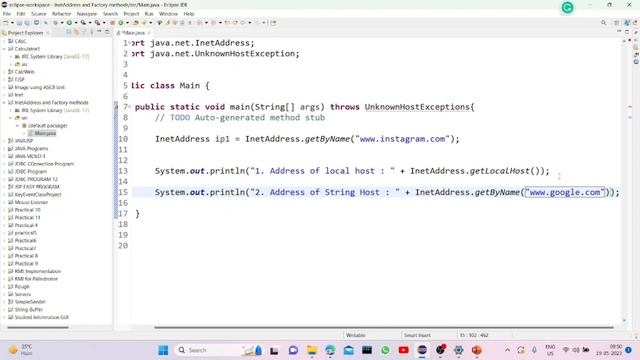640x360 pixels.
Task: Click the editor horizontal scrollbar
Action: click(384, 327)
